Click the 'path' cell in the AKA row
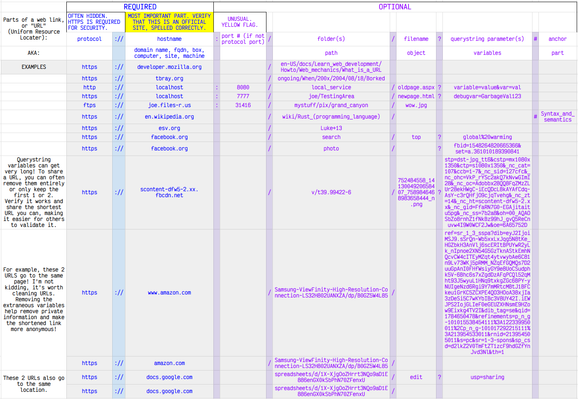 point(331,53)
